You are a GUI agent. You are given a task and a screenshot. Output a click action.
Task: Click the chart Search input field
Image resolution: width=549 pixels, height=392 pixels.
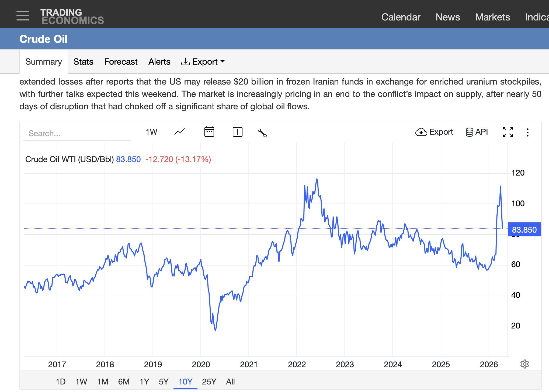[77, 133]
